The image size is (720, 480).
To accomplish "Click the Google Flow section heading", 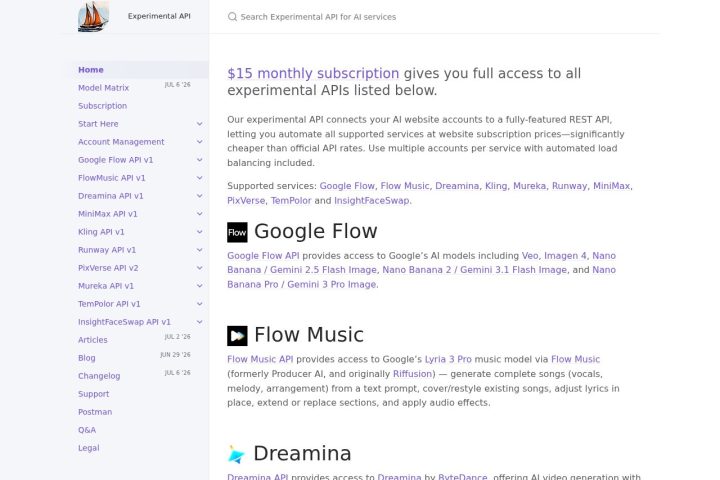I will (315, 232).
